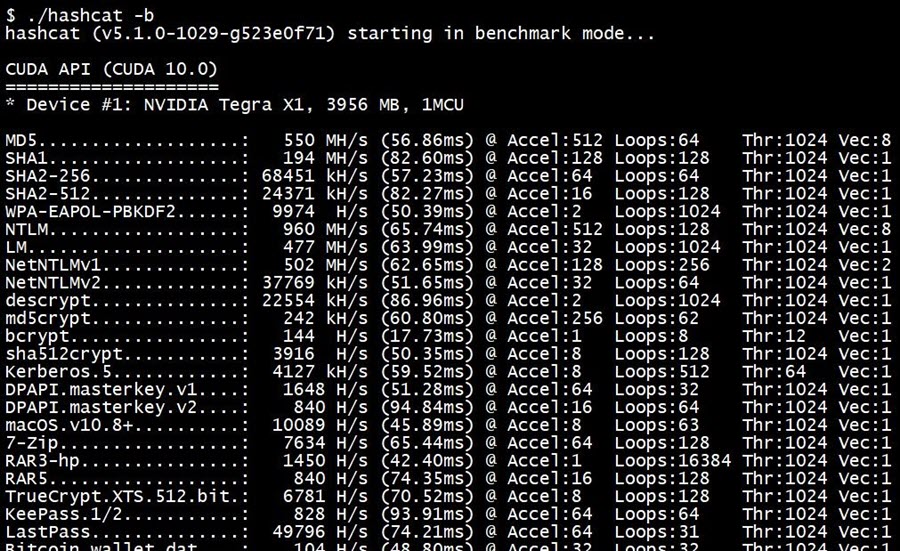The height and width of the screenshot is (551, 900).
Task: Click the LastPass 49796 H/s value
Action: click(x=320, y=532)
